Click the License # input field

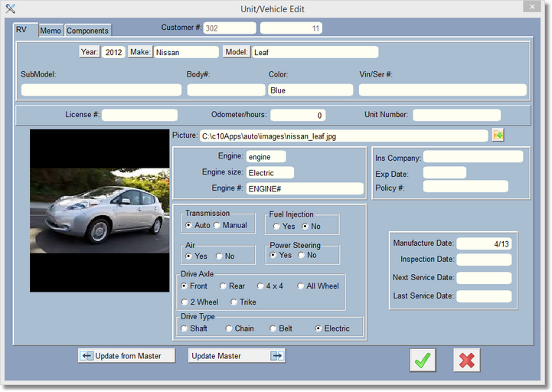(x=140, y=115)
